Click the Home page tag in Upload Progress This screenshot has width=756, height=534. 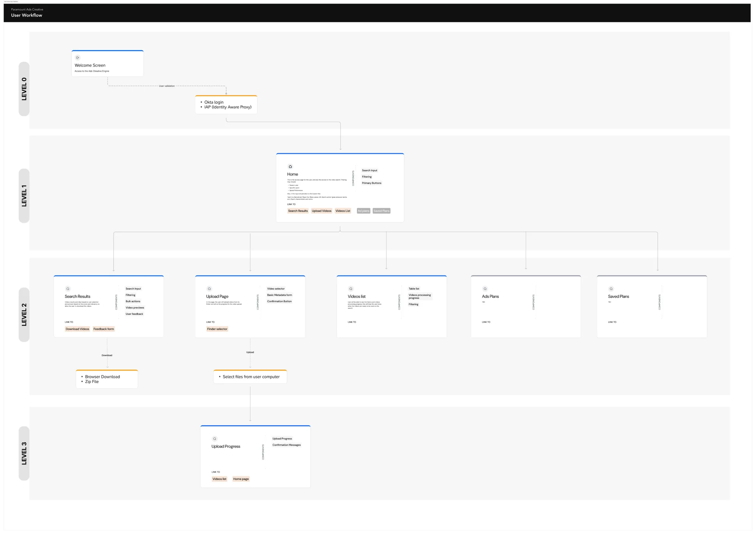pos(241,479)
